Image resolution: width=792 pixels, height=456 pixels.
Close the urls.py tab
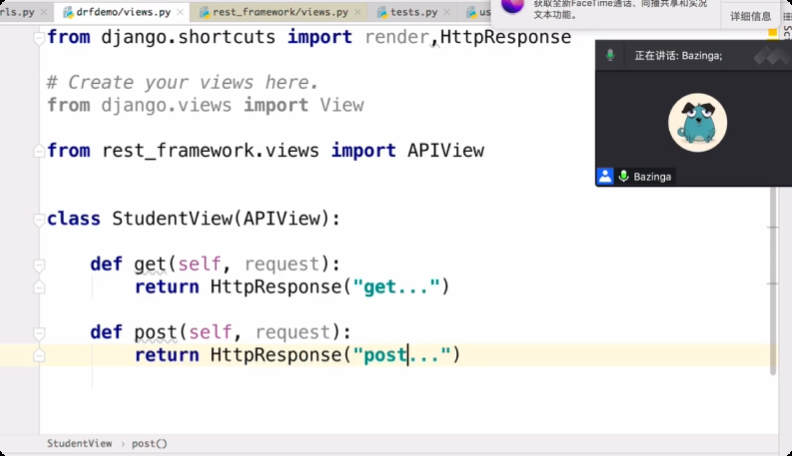tap(44, 12)
